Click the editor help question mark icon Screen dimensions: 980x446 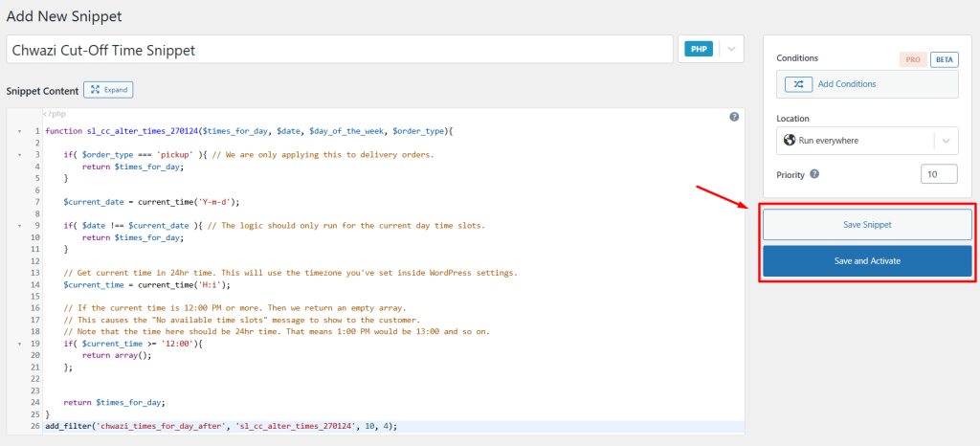pyautogui.click(x=734, y=117)
